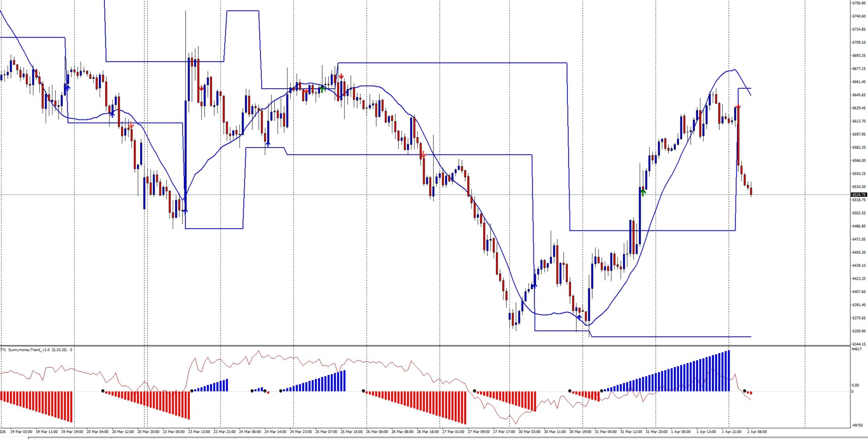This screenshot has width=868, height=439.
Task: Click the red down arrow above the 23 Mar 13:00 candle
Action: pos(201,88)
